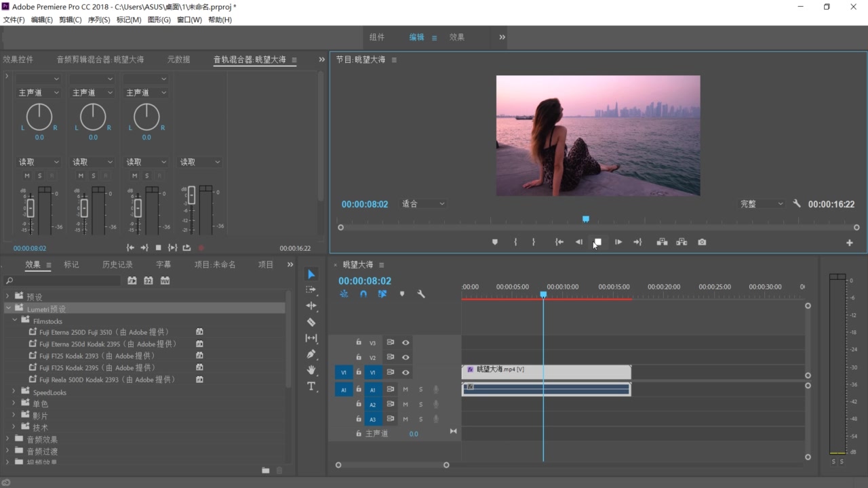Toggle V2 track output eye
The height and width of the screenshot is (488, 868).
[406, 358]
